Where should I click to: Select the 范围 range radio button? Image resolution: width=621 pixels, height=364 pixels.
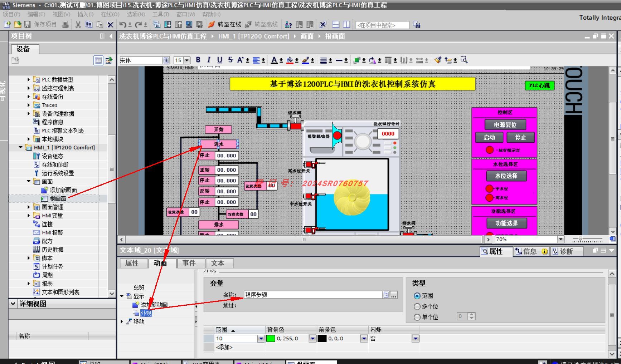[x=417, y=296]
